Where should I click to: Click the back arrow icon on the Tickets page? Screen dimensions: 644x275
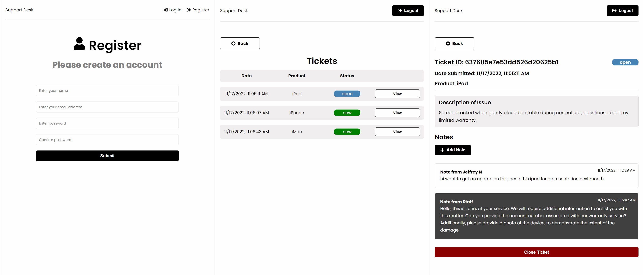point(233,43)
